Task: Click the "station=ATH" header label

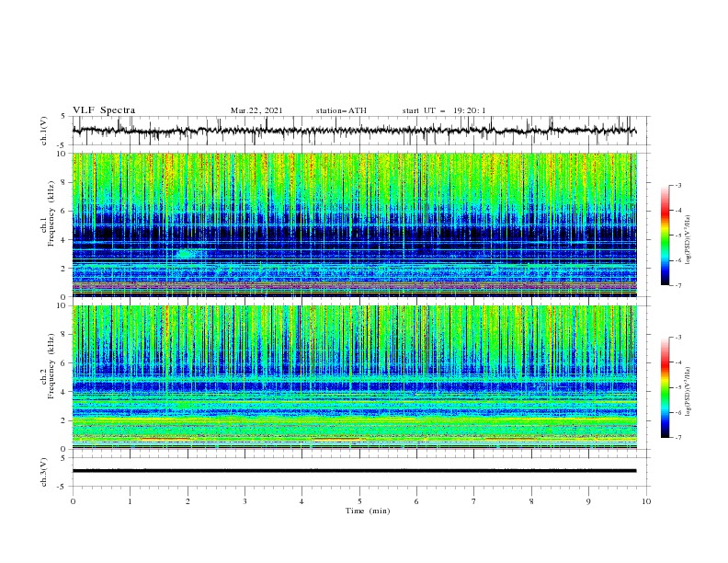Action: [x=341, y=110]
